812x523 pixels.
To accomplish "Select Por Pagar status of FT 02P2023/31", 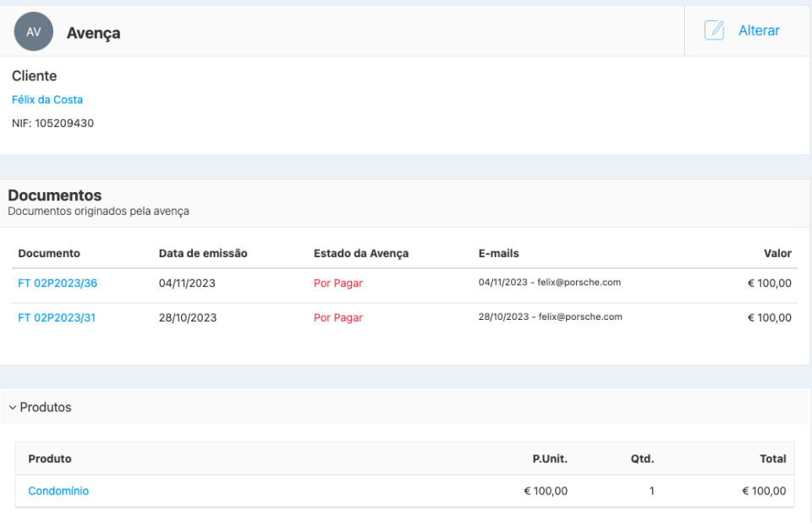I will (x=338, y=318).
